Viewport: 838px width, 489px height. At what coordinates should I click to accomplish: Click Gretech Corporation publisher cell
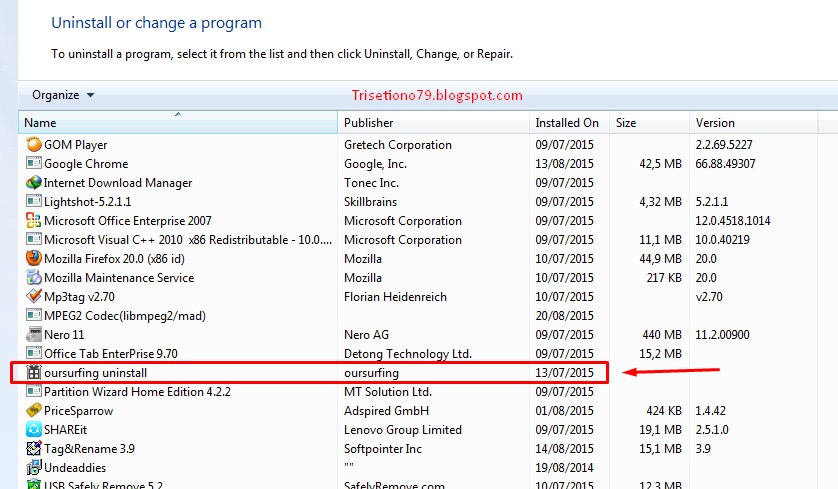click(x=398, y=145)
